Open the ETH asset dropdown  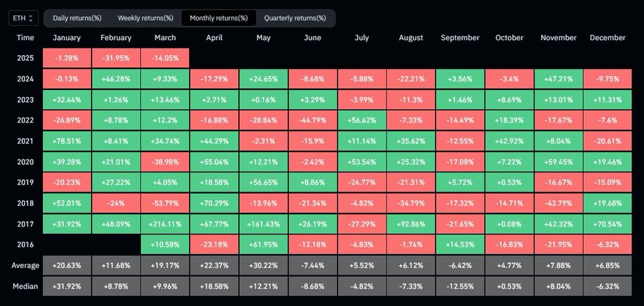22,17
